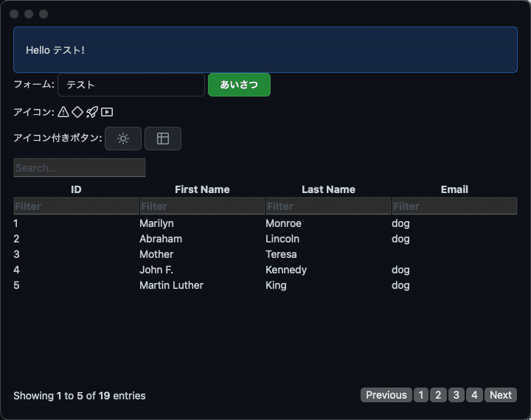Viewport: 531px width, 420px height.
Task: Click the Search... input field
Action: pos(80,167)
